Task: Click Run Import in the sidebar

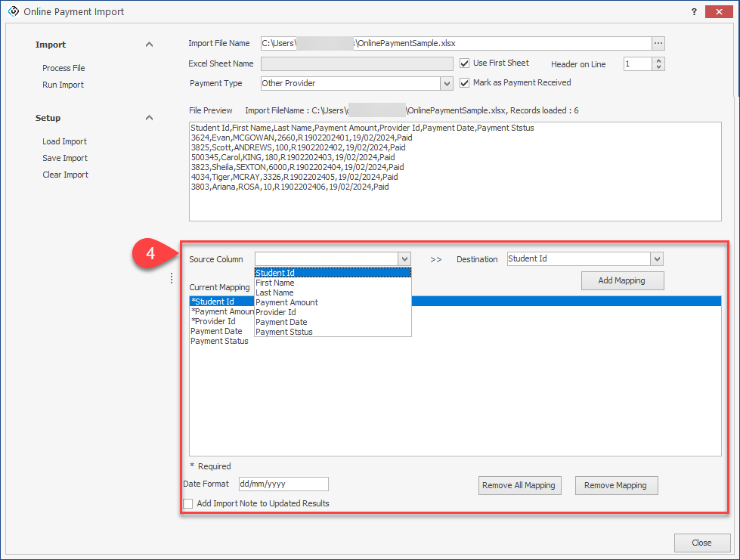Action: (x=63, y=85)
